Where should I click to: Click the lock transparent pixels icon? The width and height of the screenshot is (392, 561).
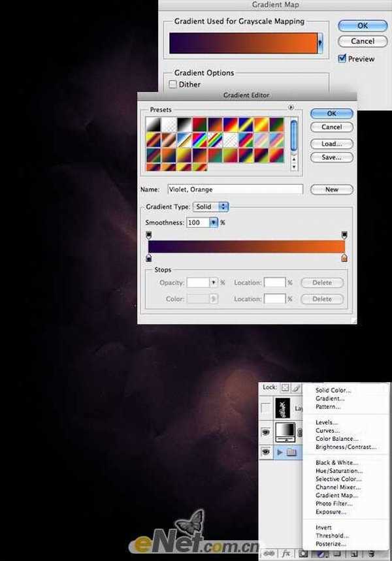[x=285, y=387]
